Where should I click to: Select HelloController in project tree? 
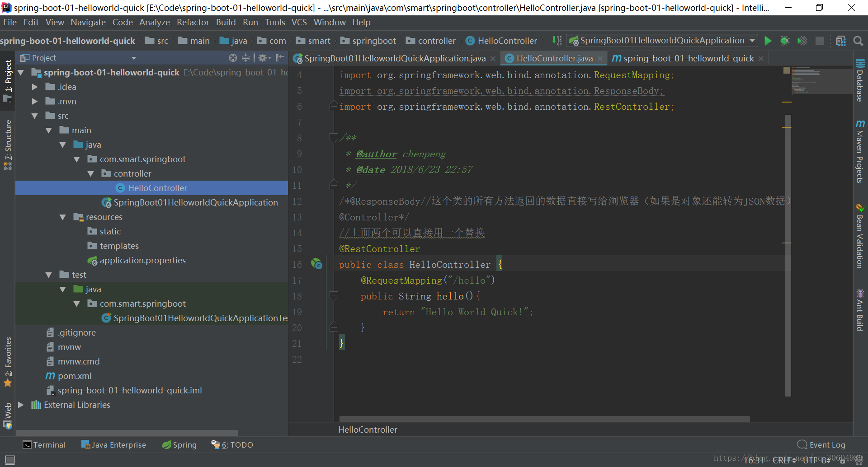pyautogui.click(x=151, y=188)
